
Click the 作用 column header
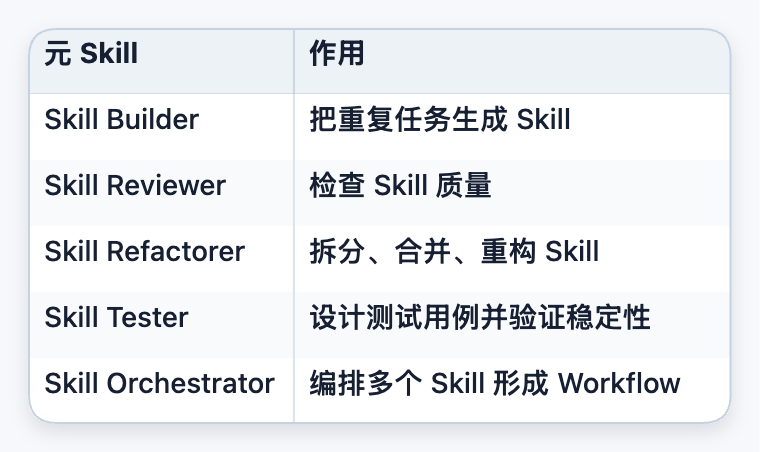[511, 61]
